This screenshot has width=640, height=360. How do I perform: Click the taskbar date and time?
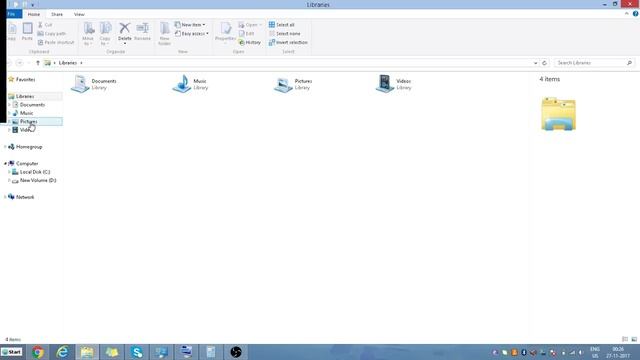[x=618, y=352]
